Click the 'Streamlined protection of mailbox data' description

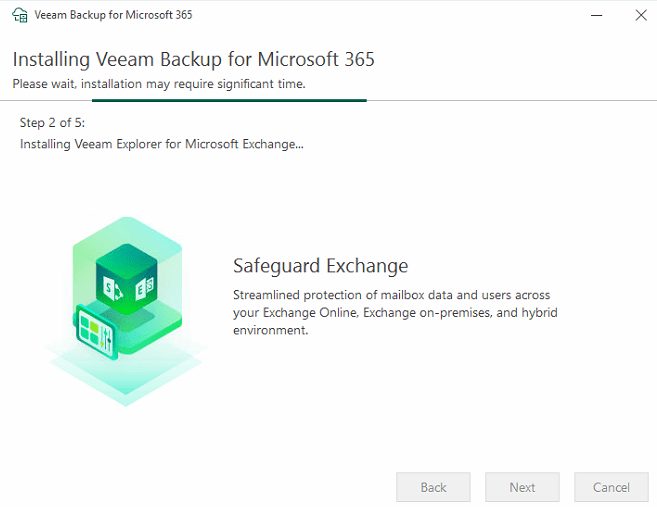[x=395, y=313]
